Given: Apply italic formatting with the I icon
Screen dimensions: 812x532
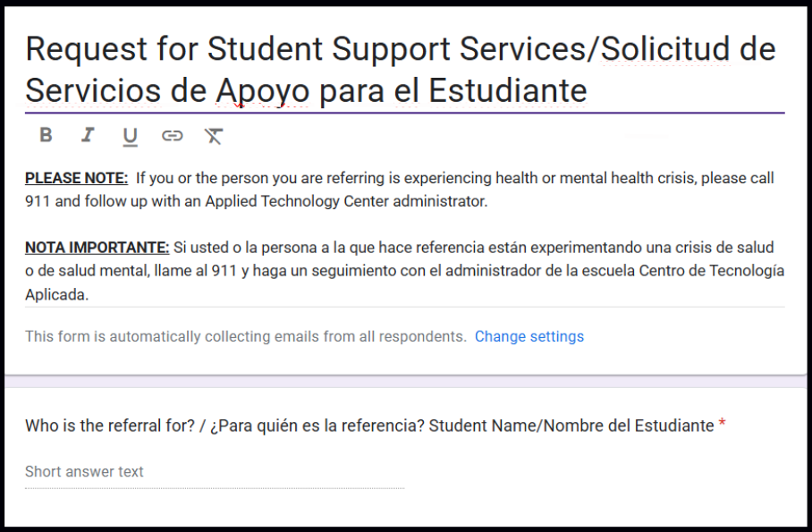Looking at the screenshot, I should point(88,135).
